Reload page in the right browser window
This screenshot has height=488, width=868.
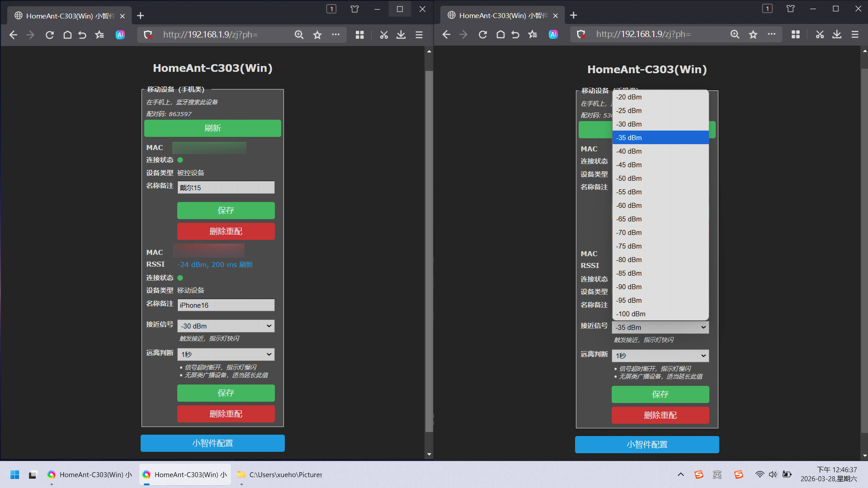click(483, 34)
